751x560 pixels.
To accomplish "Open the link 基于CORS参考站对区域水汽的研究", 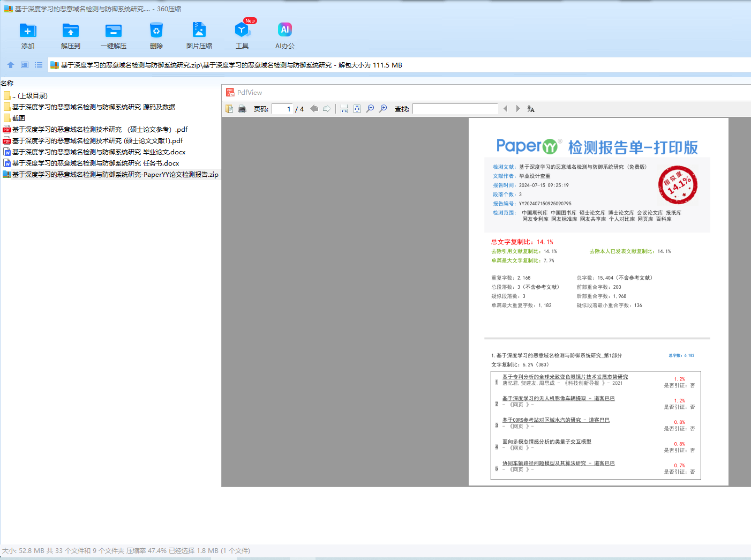I will point(556,420).
